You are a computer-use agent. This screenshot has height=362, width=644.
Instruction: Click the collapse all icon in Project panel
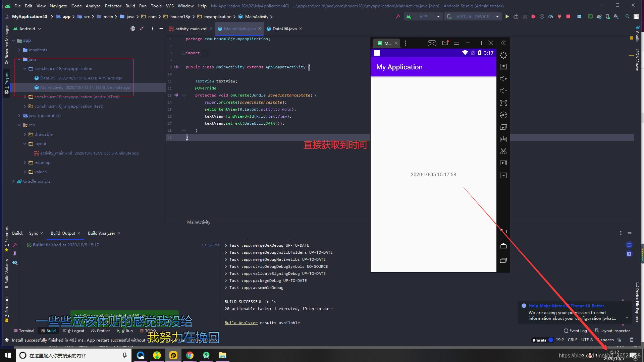(142, 28)
